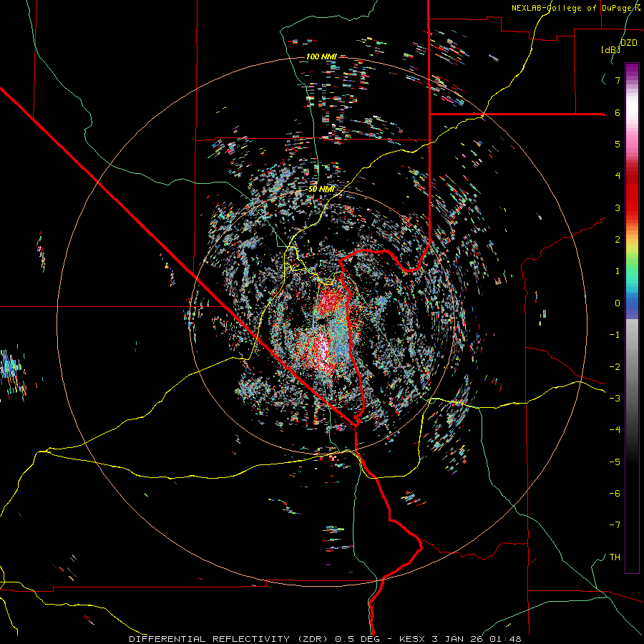Click the 7 dB scale value

click(x=618, y=80)
